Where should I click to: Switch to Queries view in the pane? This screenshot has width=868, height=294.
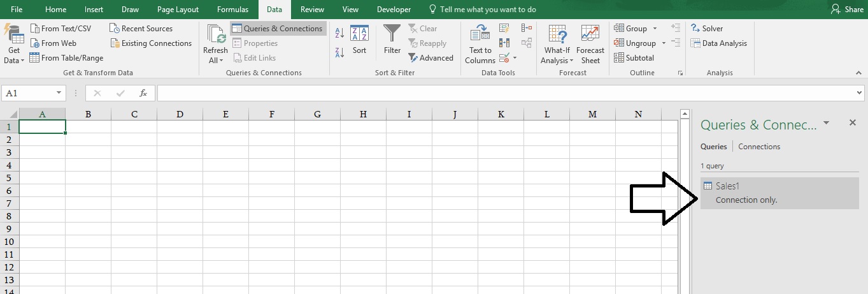[714, 147]
